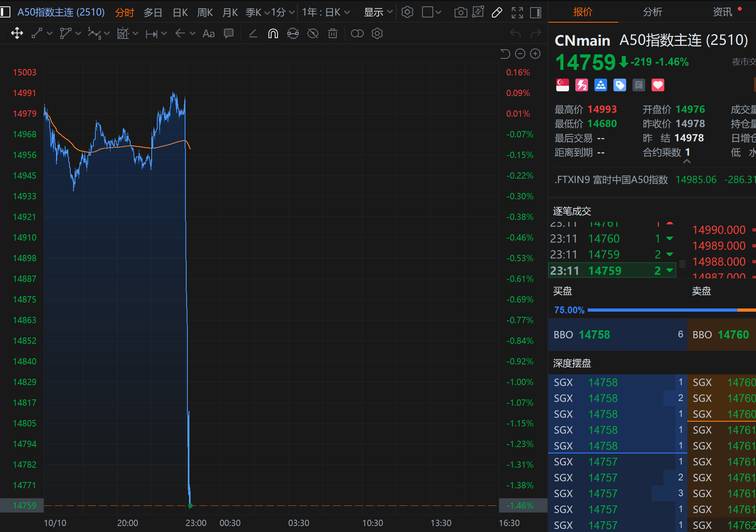This screenshot has height=532, width=756.
Task: Click the latest 23:11 14759 trade row
Action: pos(611,271)
